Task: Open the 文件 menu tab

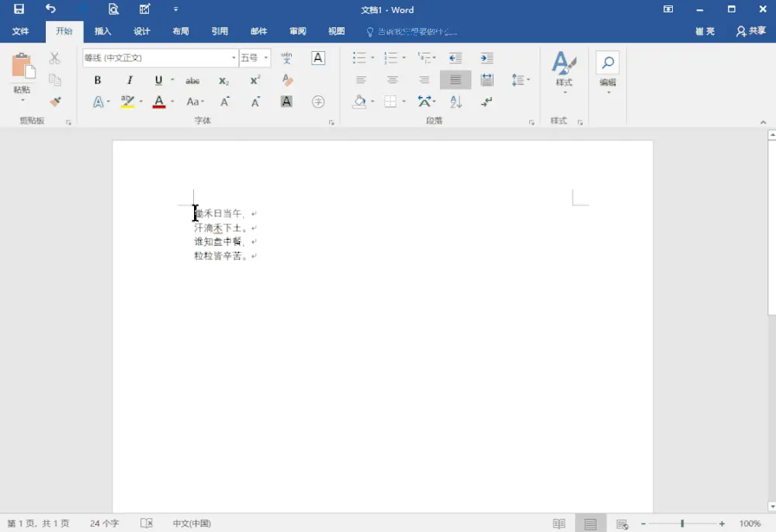Action: coord(21,32)
